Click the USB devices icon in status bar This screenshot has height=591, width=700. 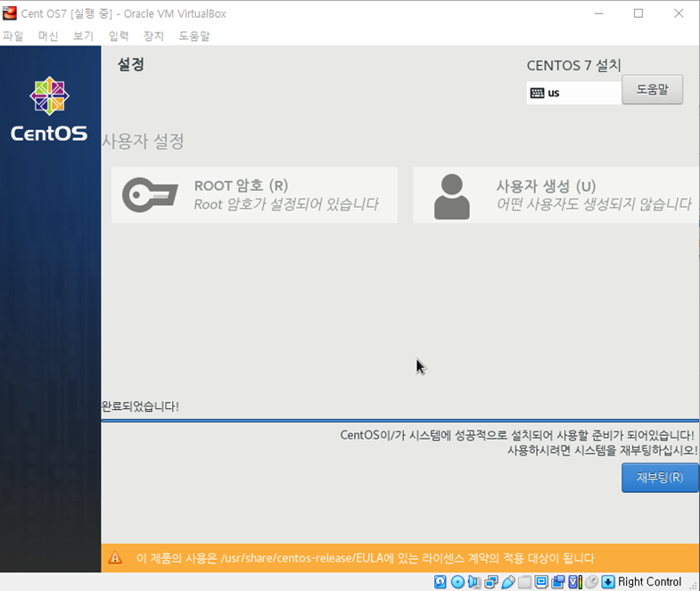[508, 581]
